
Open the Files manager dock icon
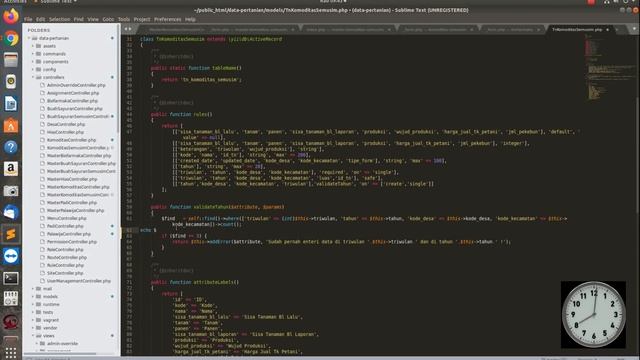11,60
